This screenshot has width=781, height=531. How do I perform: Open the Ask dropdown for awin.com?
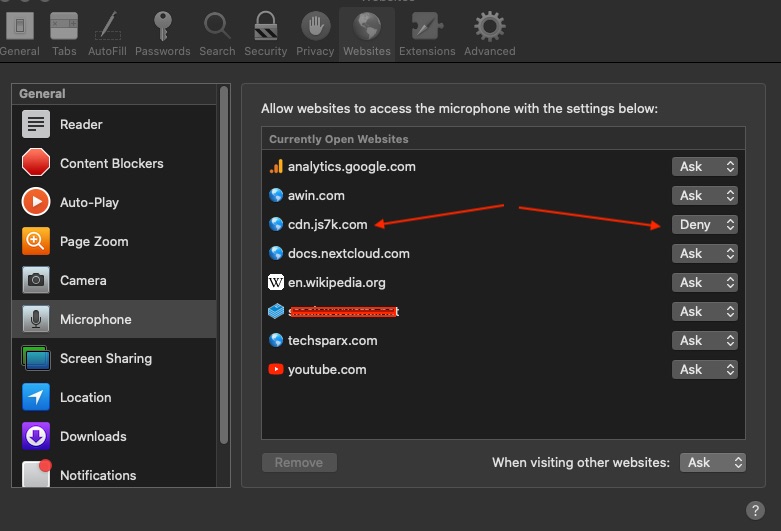(705, 195)
